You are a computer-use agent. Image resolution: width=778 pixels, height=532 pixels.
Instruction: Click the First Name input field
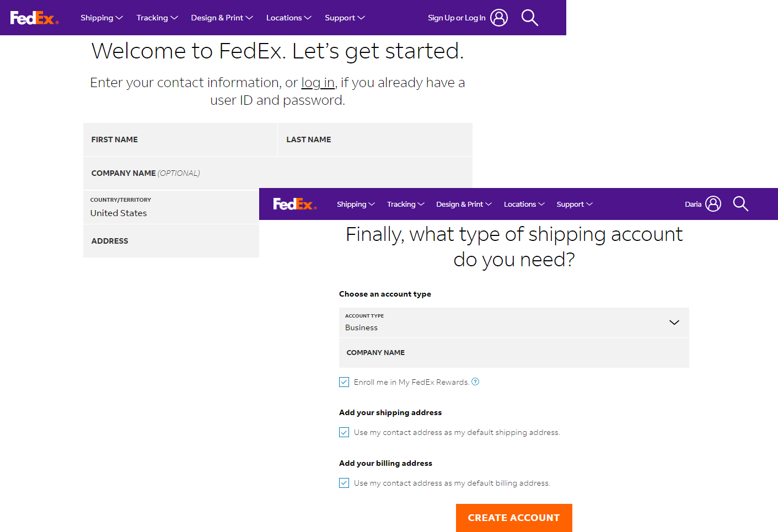click(x=180, y=139)
